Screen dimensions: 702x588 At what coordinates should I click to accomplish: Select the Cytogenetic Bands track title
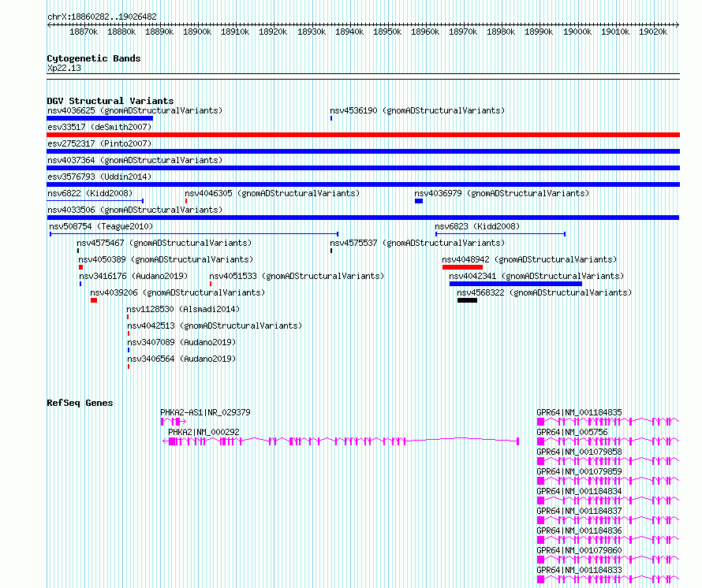[94, 58]
